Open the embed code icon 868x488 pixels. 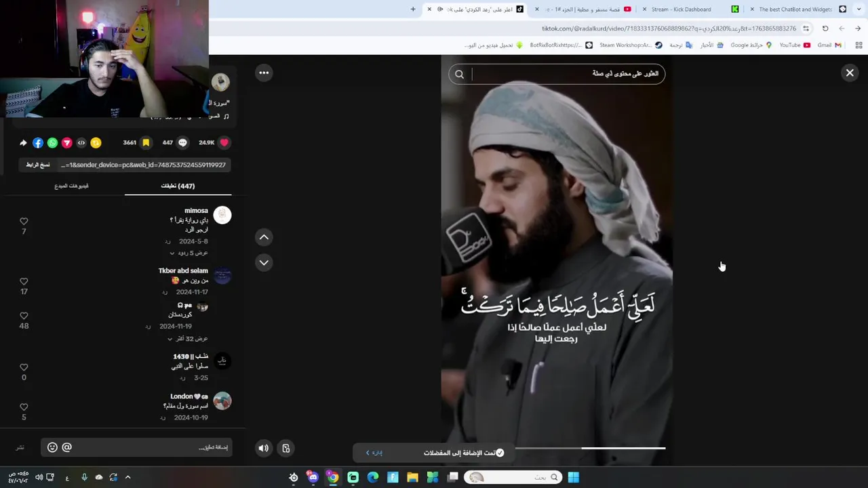pyautogui.click(x=81, y=143)
